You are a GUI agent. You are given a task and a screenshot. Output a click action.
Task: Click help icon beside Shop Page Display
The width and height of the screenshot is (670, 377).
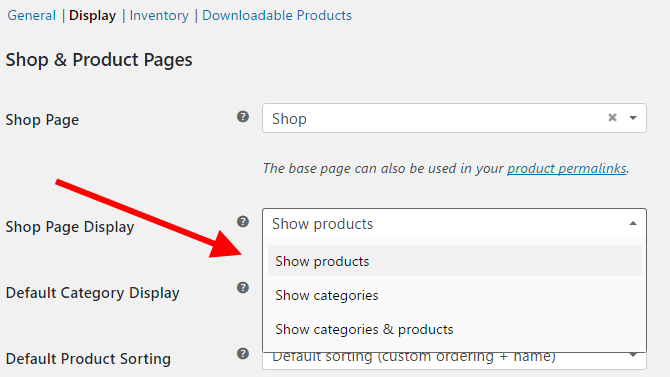pyautogui.click(x=243, y=221)
